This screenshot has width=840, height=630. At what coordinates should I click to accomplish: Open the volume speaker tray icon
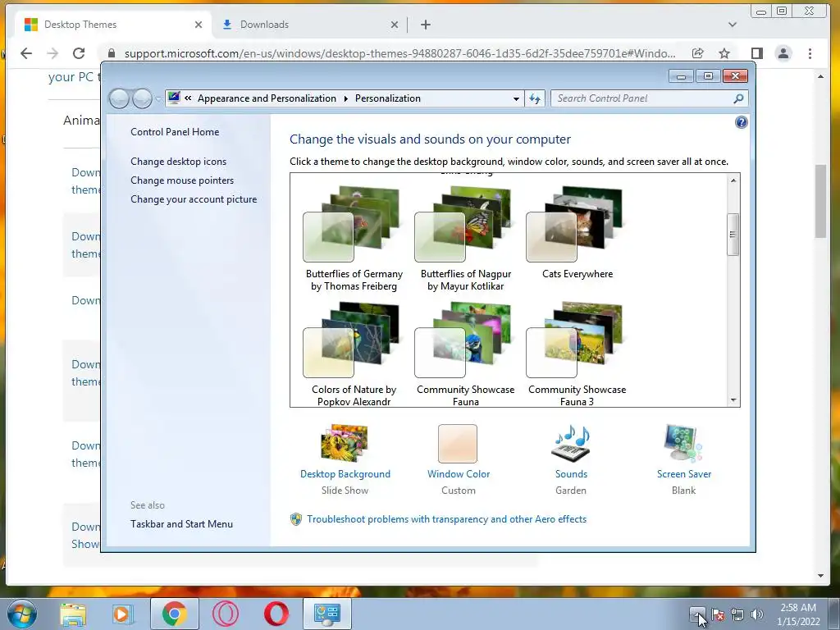pyautogui.click(x=757, y=614)
